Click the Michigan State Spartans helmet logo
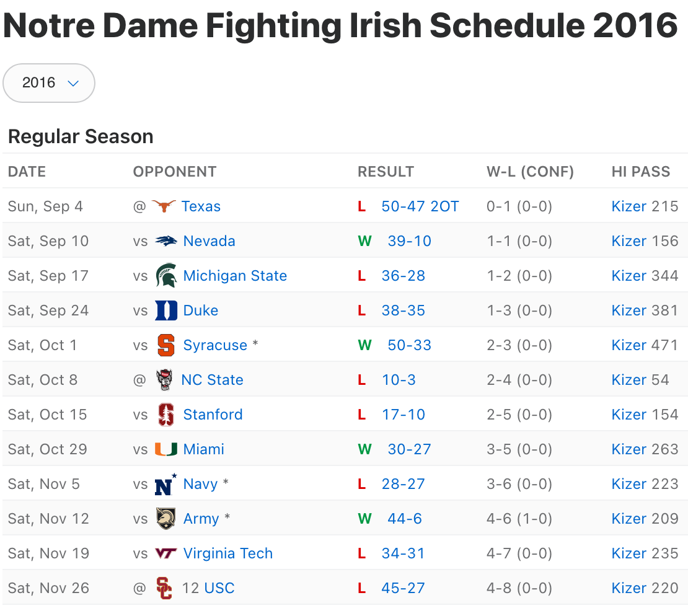This screenshot has width=688, height=616. point(166,276)
